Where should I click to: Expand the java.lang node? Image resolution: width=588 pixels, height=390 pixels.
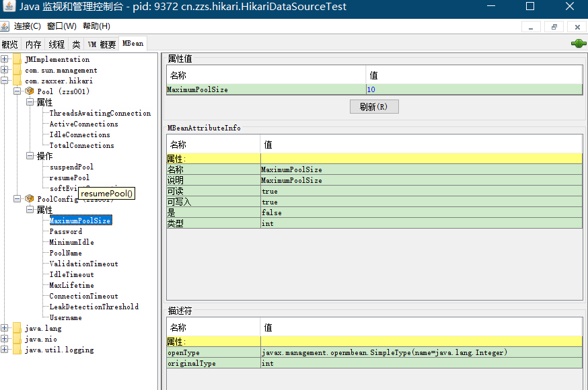(5, 328)
